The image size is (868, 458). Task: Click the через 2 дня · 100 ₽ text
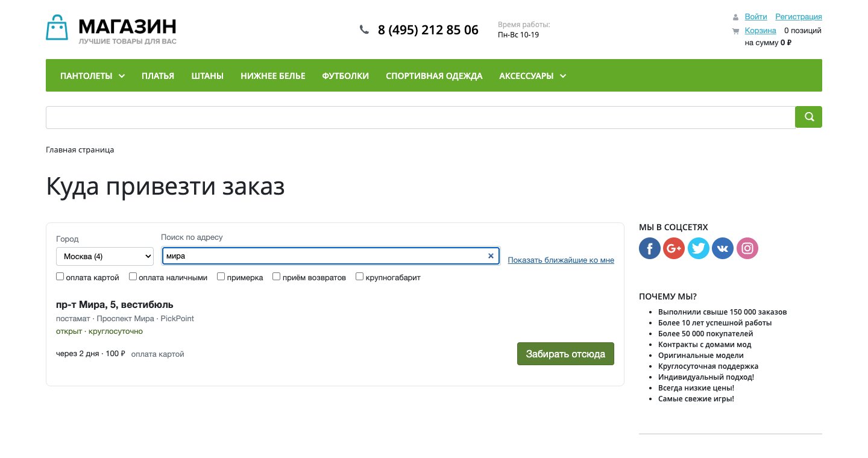point(90,354)
